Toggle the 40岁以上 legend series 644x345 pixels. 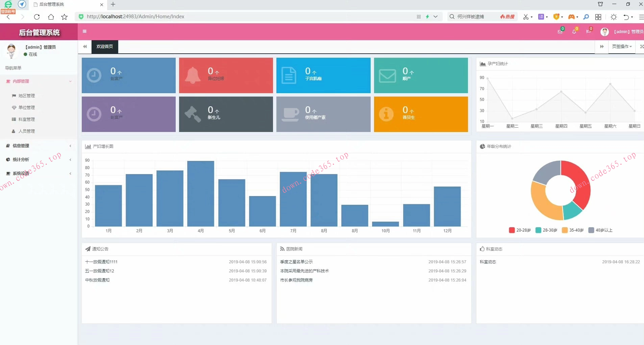tap(600, 230)
